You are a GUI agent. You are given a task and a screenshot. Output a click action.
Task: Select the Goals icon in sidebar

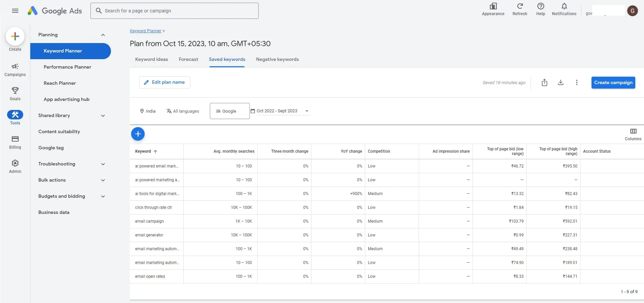(x=15, y=91)
